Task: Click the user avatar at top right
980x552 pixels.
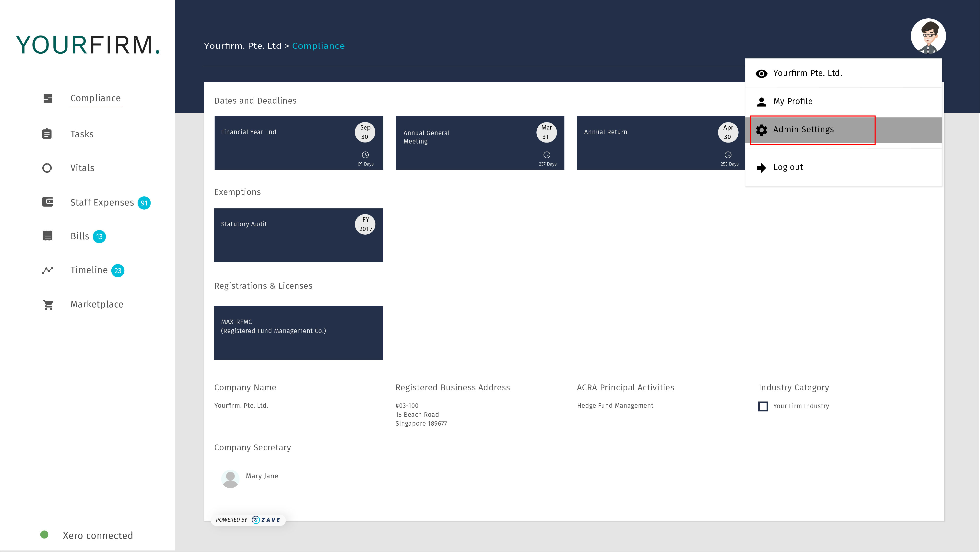Action: click(928, 36)
